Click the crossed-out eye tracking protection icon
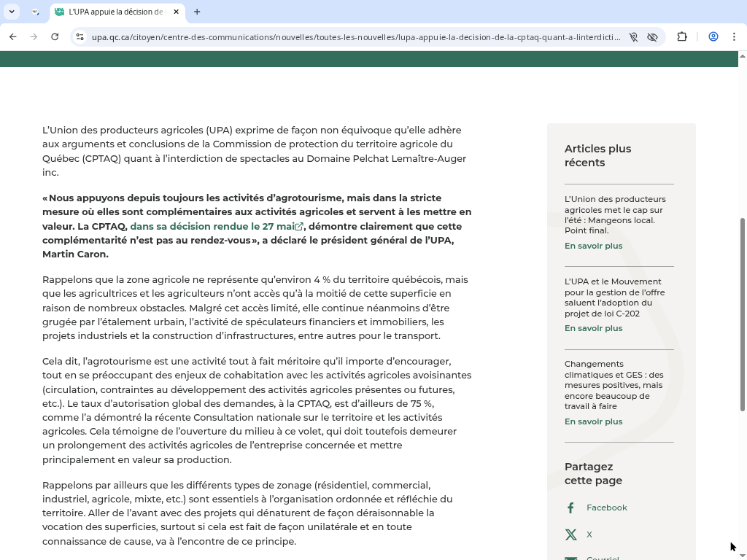The image size is (747, 560). 653,36
